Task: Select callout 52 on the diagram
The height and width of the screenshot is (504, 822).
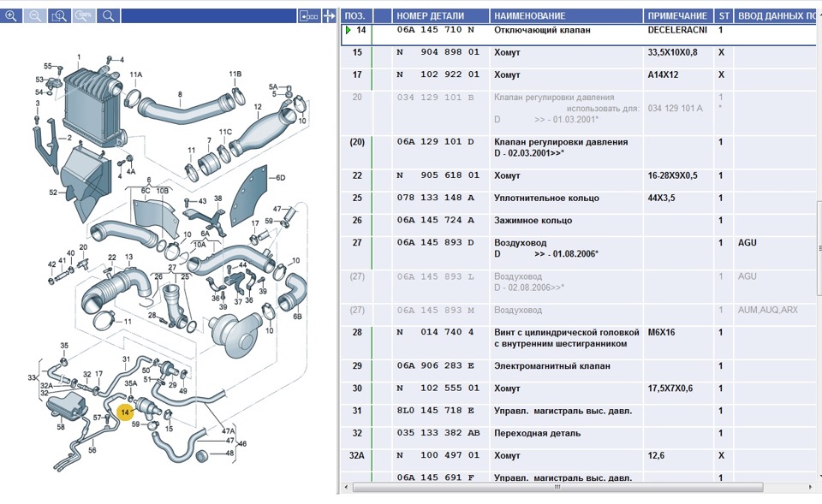Action: point(53,193)
